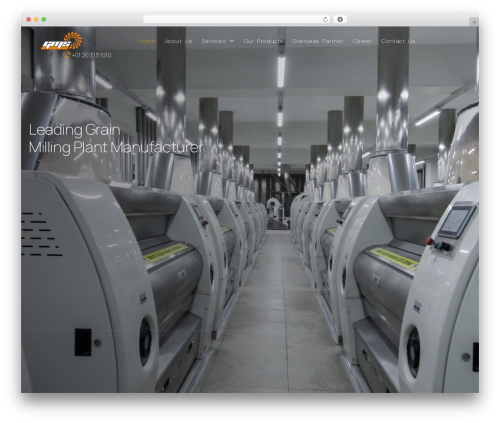Expand the Services dropdown chevron
The height and width of the screenshot is (423, 500).
(x=232, y=41)
